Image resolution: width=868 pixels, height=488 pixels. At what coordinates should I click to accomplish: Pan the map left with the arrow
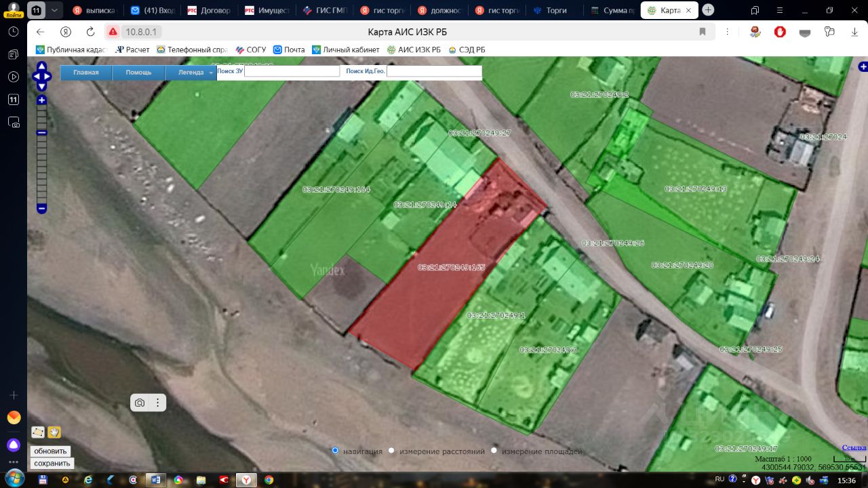coord(37,77)
